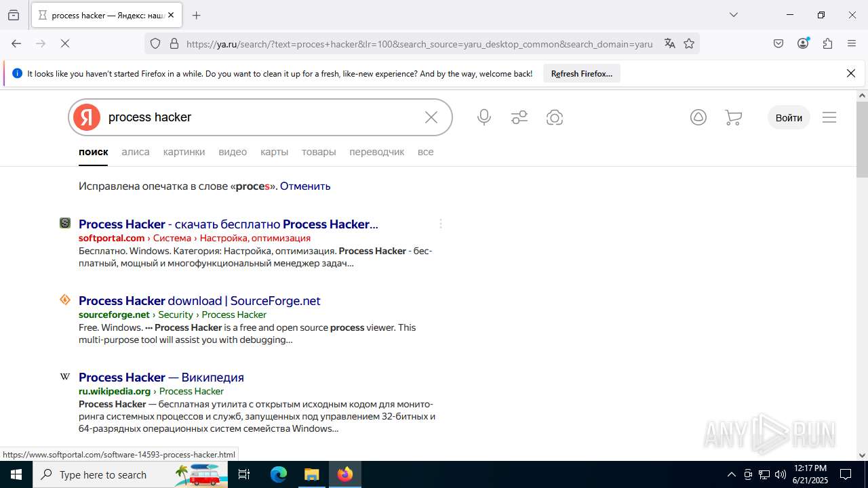The width and height of the screenshot is (868, 488).
Task: Open Task View on taskbar
Action: coord(244,474)
